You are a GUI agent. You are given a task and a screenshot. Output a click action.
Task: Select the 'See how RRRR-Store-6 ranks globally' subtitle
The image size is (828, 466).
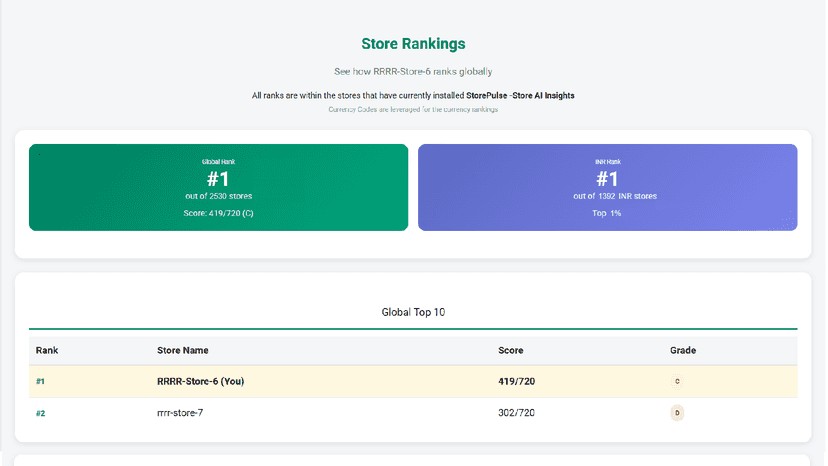tap(413, 71)
